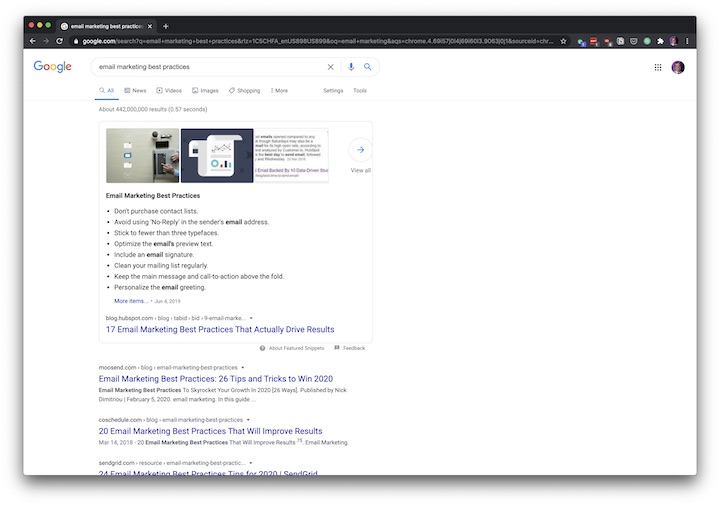Switch to the News search tab
The width and height of the screenshot is (720, 506).
click(x=135, y=91)
